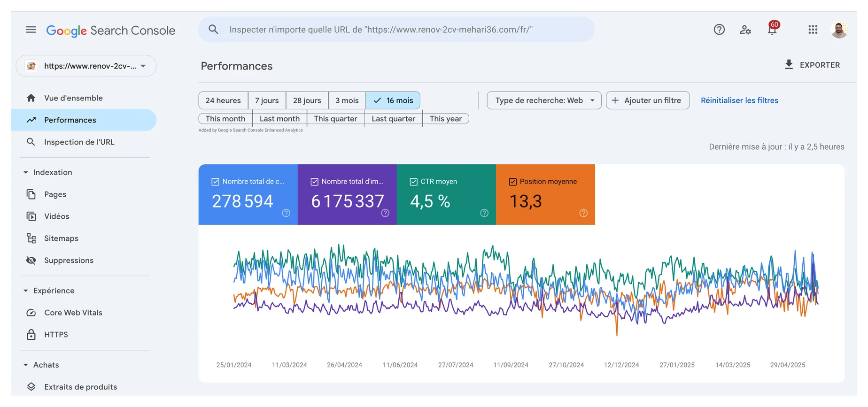Open the account profile avatar
Image resolution: width=868 pixels, height=407 pixels.
839,30
